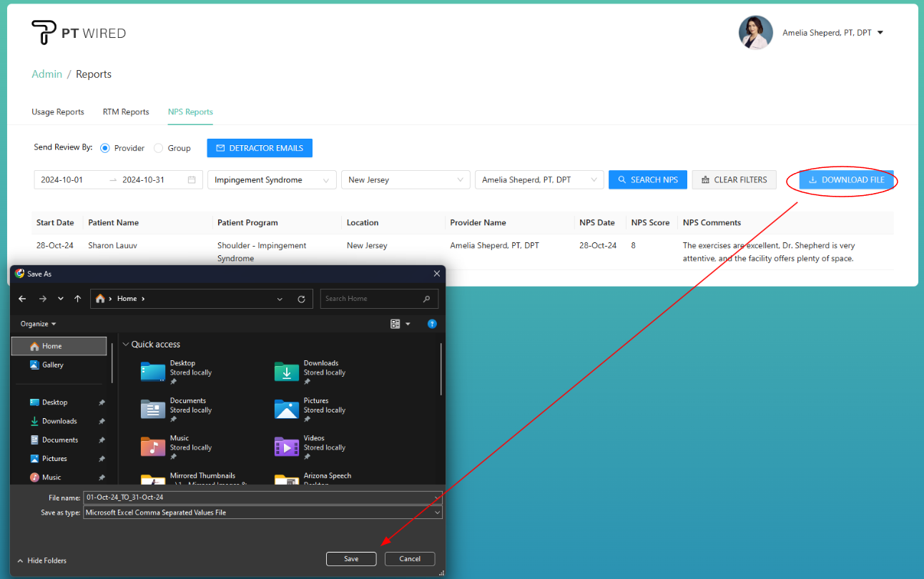The height and width of the screenshot is (579, 924).
Task: Open the Help question mark icon
Action: [x=432, y=324]
